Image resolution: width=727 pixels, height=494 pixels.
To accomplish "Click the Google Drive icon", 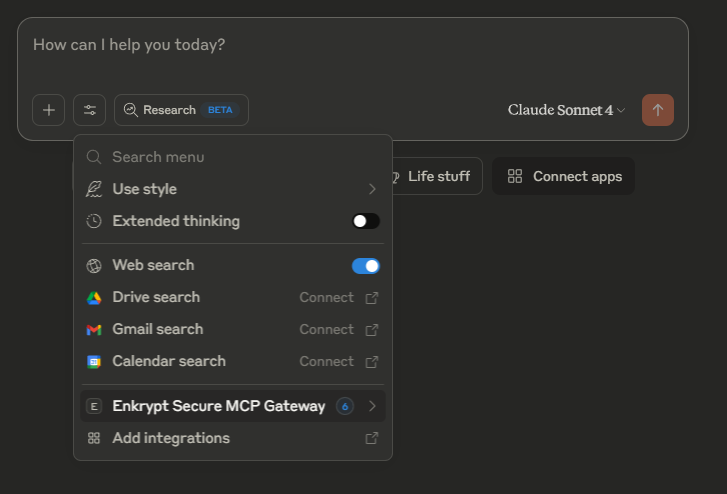I will click(x=94, y=298).
